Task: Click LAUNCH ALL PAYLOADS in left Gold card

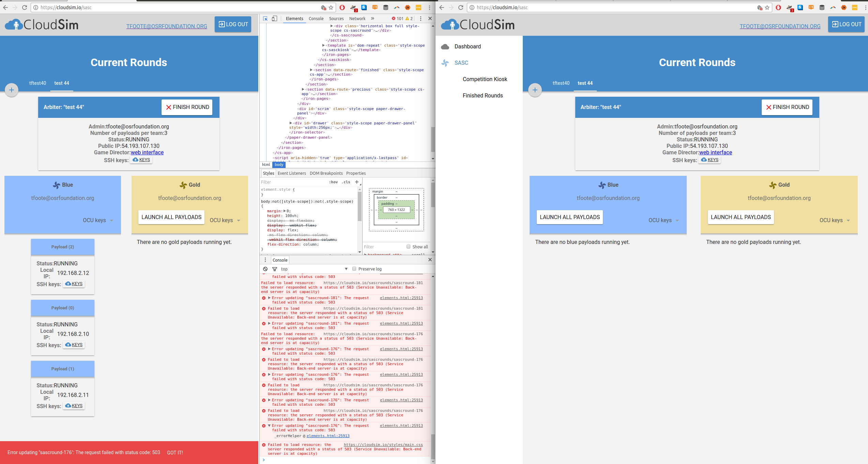Action: pyautogui.click(x=171, y=217)
